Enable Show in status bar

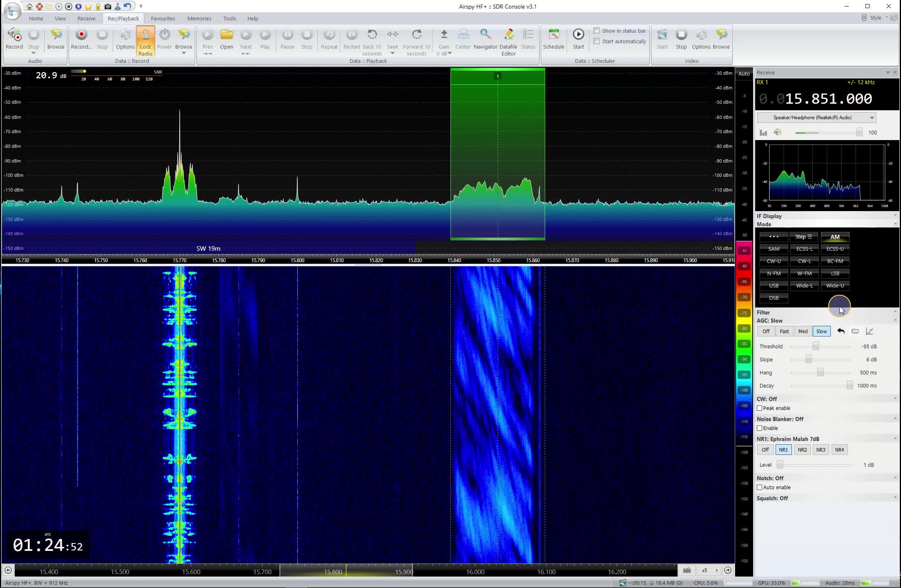[597, 31]
